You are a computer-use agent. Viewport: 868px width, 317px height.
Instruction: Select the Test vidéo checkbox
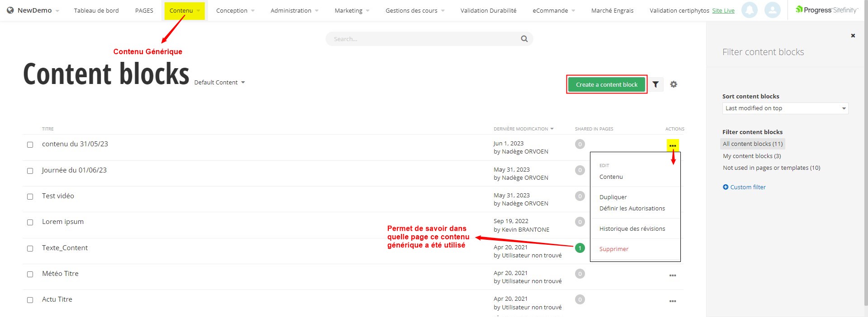point(30,196)
